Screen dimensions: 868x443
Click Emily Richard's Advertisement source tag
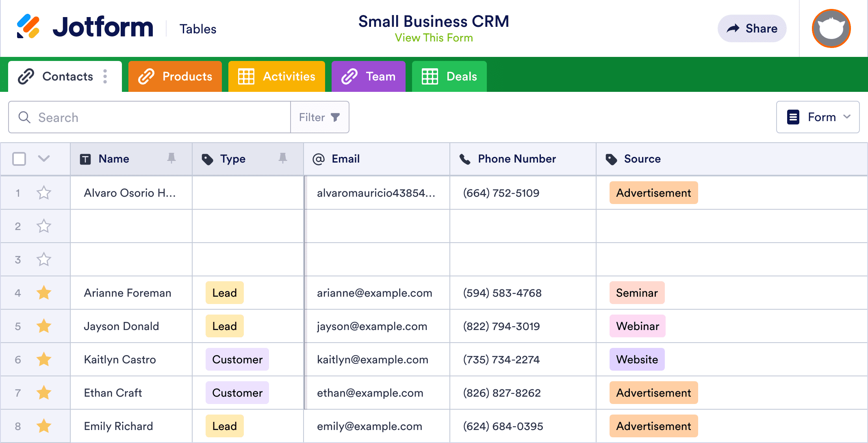[x=653, y=426]
